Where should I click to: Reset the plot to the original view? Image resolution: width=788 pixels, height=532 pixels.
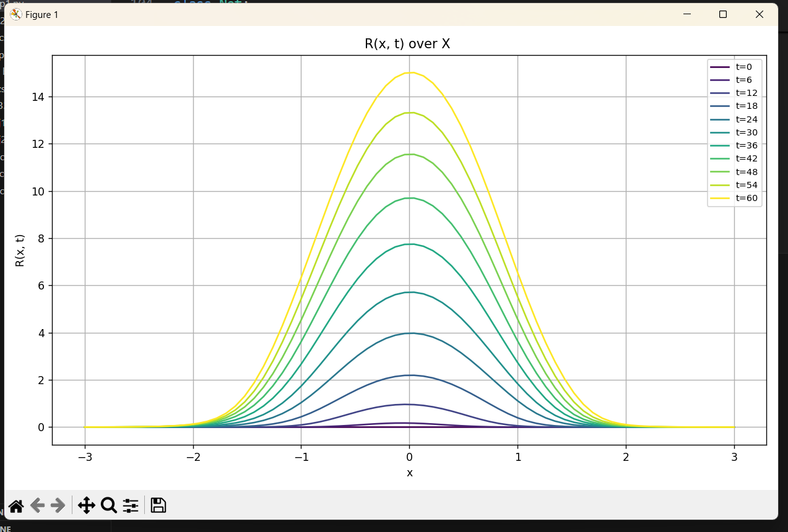16,506
